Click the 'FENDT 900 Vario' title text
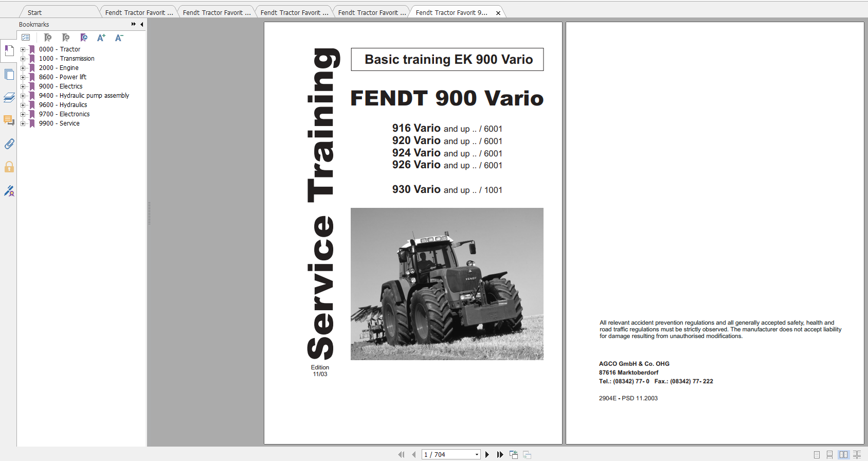 (x=447, y=98)
